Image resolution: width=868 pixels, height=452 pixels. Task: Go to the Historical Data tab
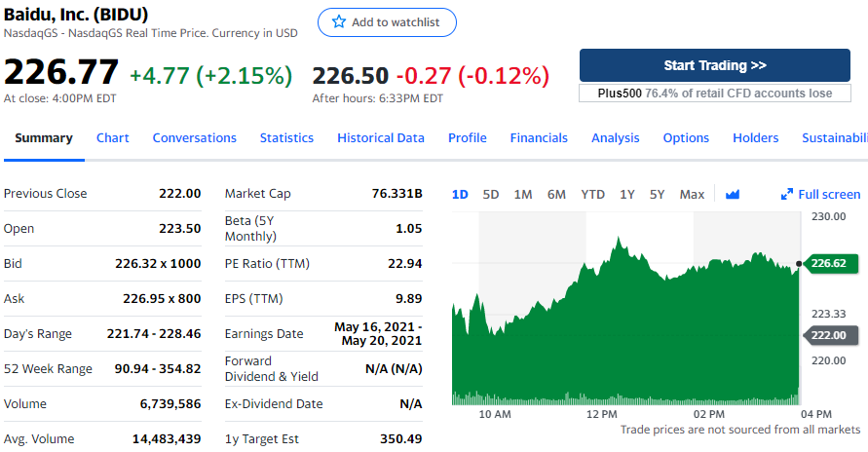pos(381,138)
